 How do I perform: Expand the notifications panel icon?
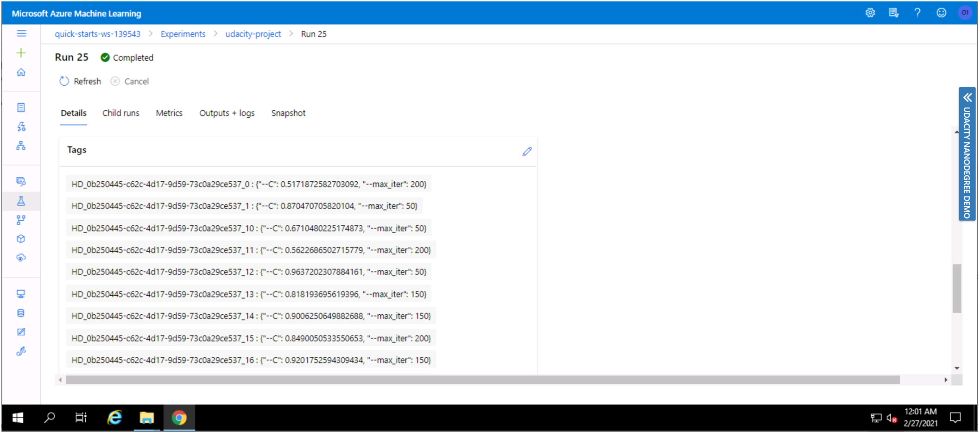click(x=894, y=13)
